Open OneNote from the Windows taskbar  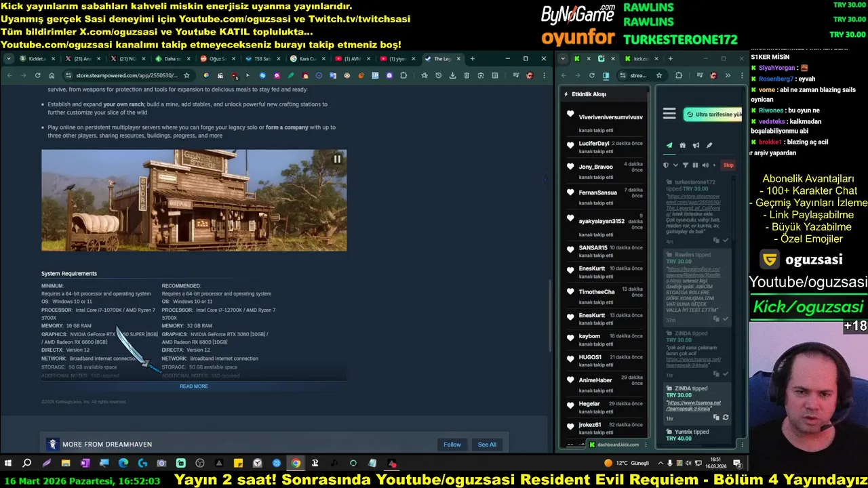85,464
